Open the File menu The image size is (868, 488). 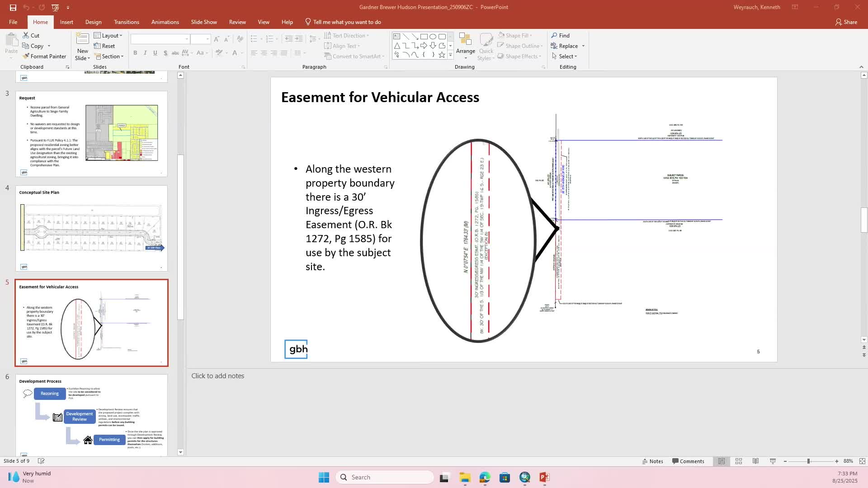click(x=13, y=22)
